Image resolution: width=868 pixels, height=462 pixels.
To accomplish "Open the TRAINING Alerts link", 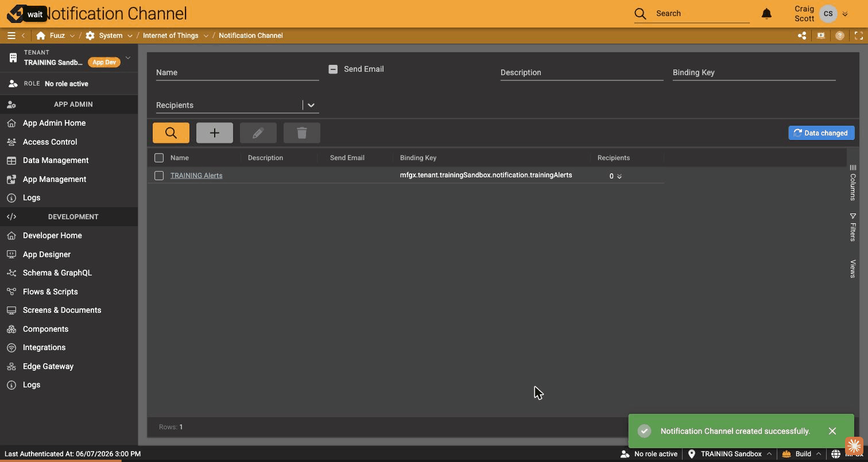I will click(x=196, y=176).
